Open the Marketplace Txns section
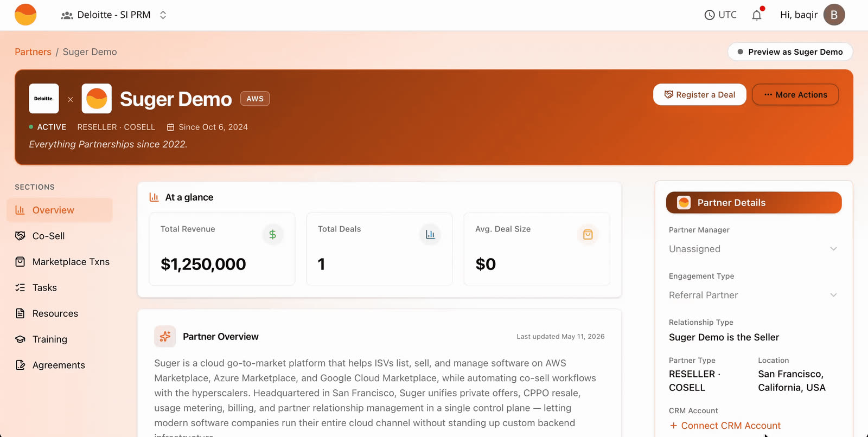Image resolution: width=868 pixels, height=437 pixels. click(x=60, y=262)
